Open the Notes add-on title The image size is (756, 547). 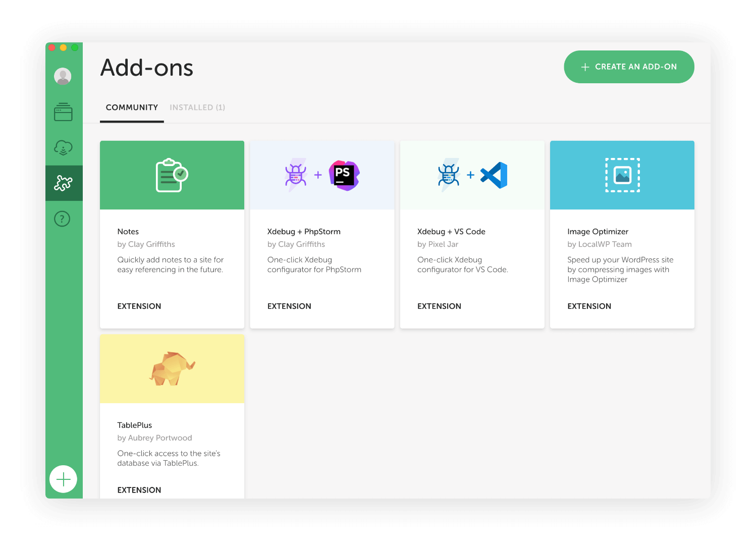128,232
